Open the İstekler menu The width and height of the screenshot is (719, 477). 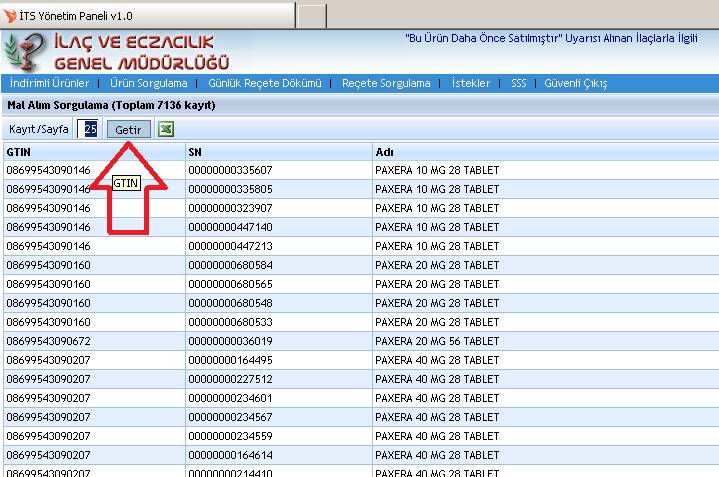tap(471, 83)
